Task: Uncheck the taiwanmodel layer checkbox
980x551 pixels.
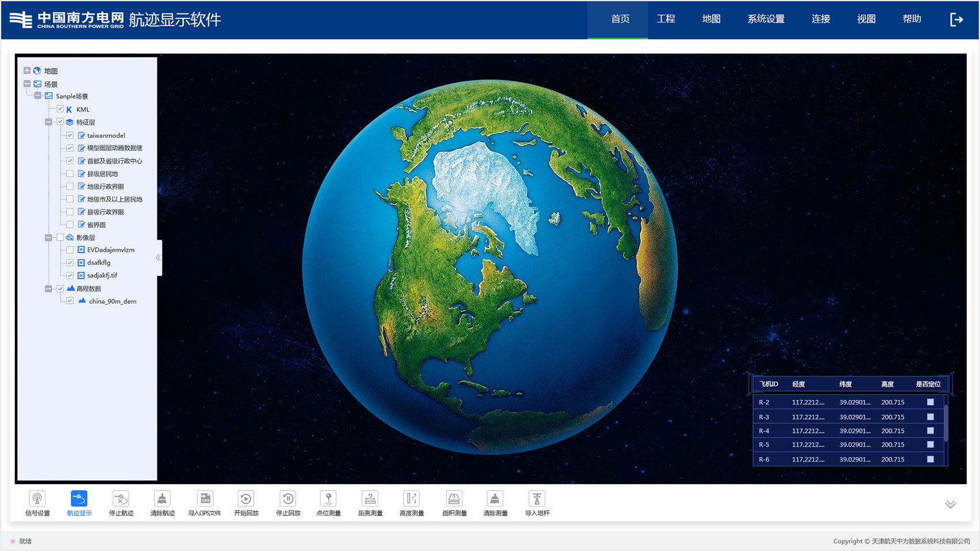Action: point(70,135)
